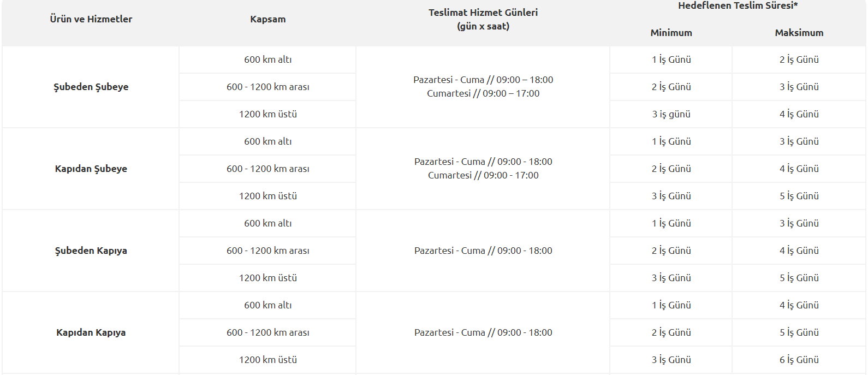The width and height of the screenshot is (868, 375).
Task: Select the "Kapıdan Kapıya" row label
Action: (x=91, y=332)
